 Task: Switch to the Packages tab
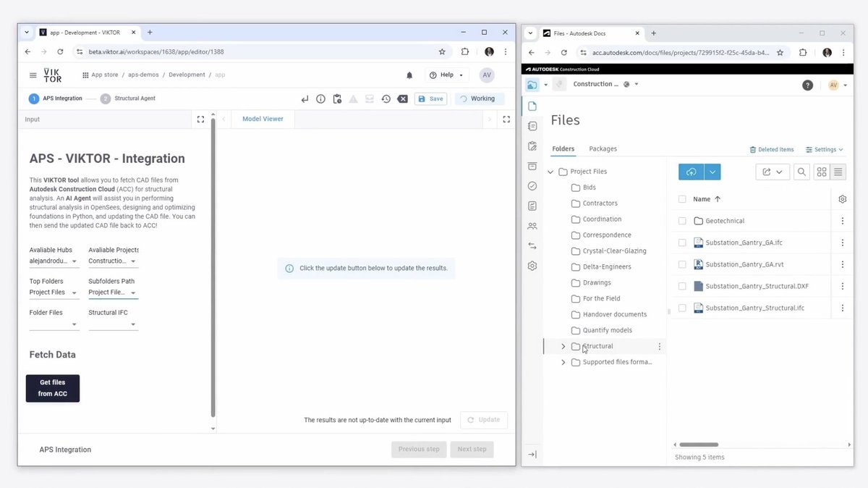pyautogui.click(x=603, y=148)
